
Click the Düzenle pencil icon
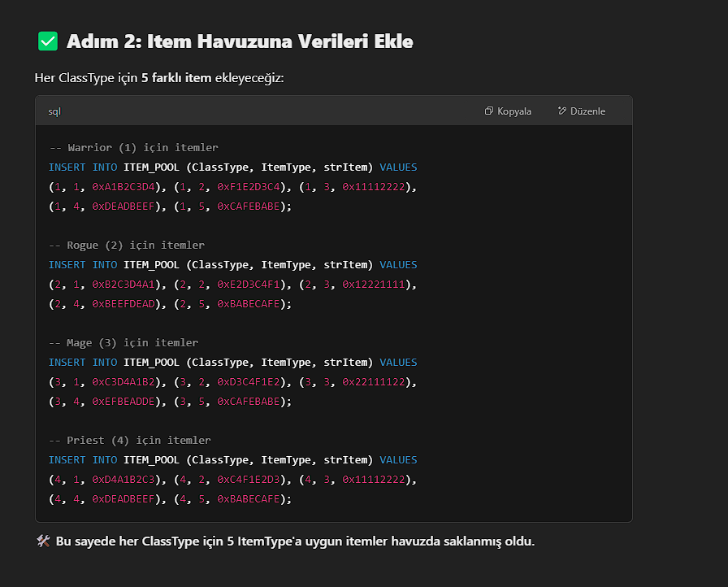tap(561, 111)
